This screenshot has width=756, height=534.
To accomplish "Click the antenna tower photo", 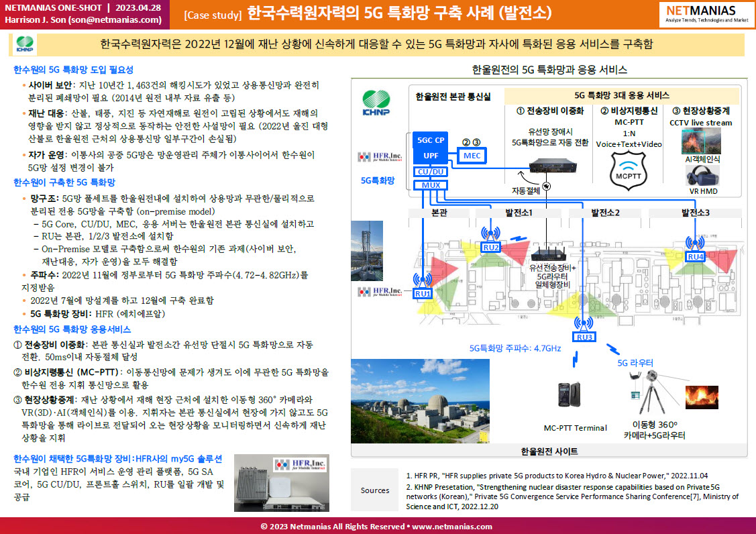I will pos(367,251).
